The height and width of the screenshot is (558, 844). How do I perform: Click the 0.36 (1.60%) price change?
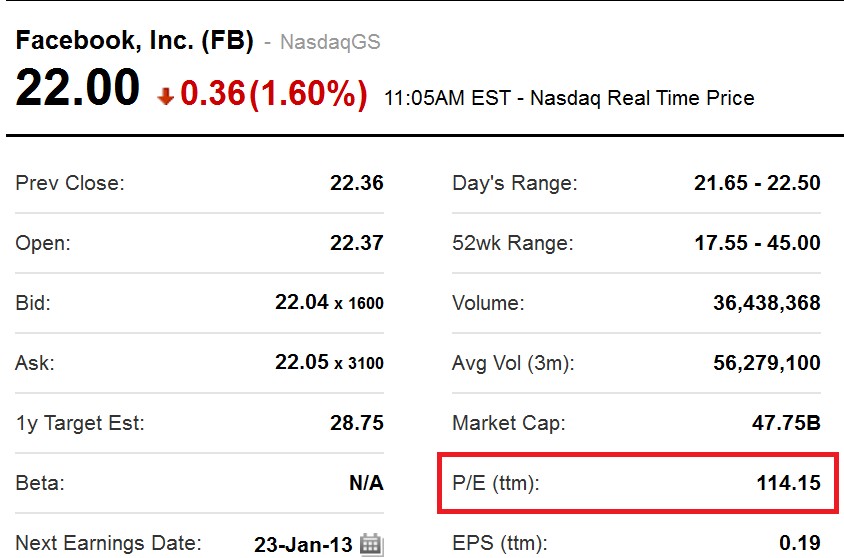tap(274, 94)
